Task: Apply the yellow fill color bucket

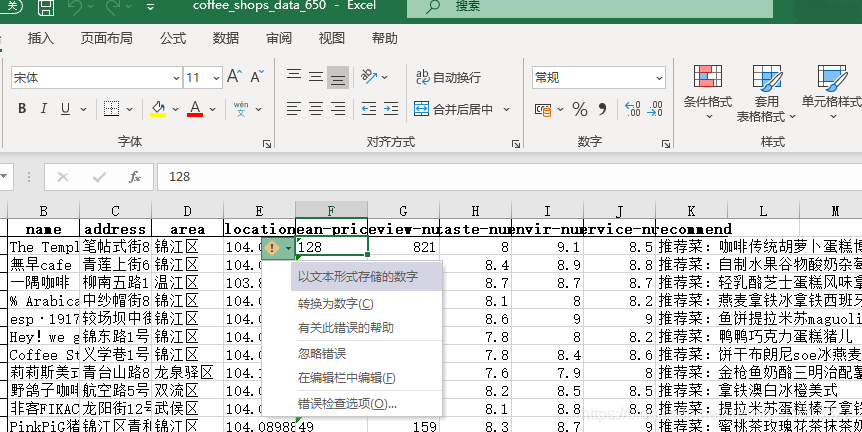Action: click(158, 109)
